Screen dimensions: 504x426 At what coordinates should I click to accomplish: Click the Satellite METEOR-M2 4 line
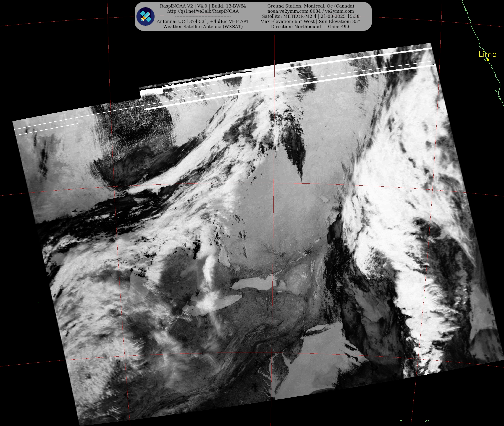coord(311,16)
